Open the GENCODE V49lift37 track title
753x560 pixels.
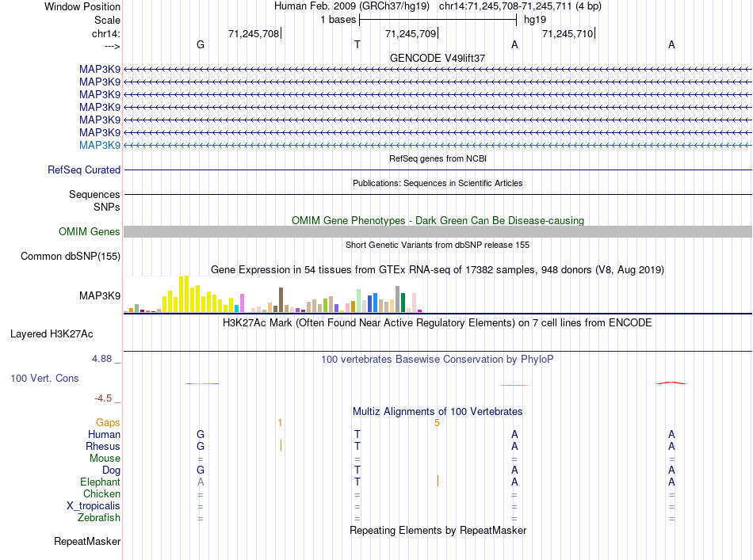[438, 58]
